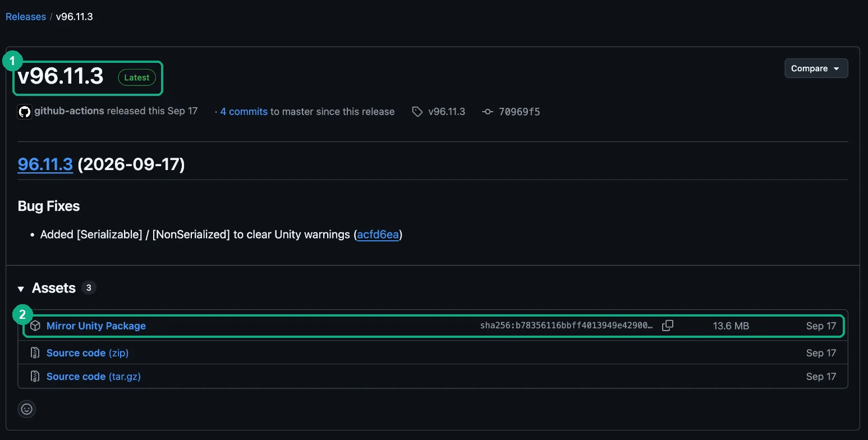Click the Latest badge

click(137, 77)
